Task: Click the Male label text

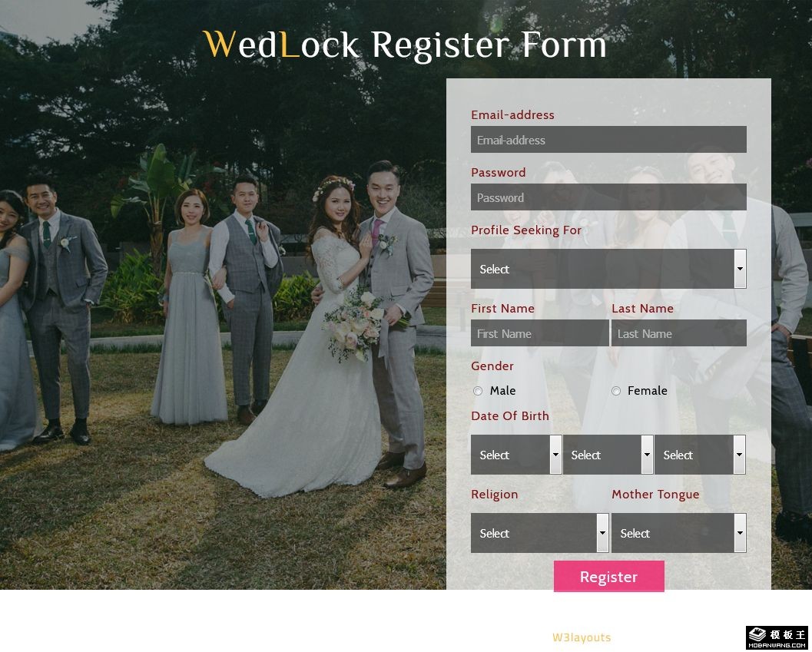Action: coord(503,390)
